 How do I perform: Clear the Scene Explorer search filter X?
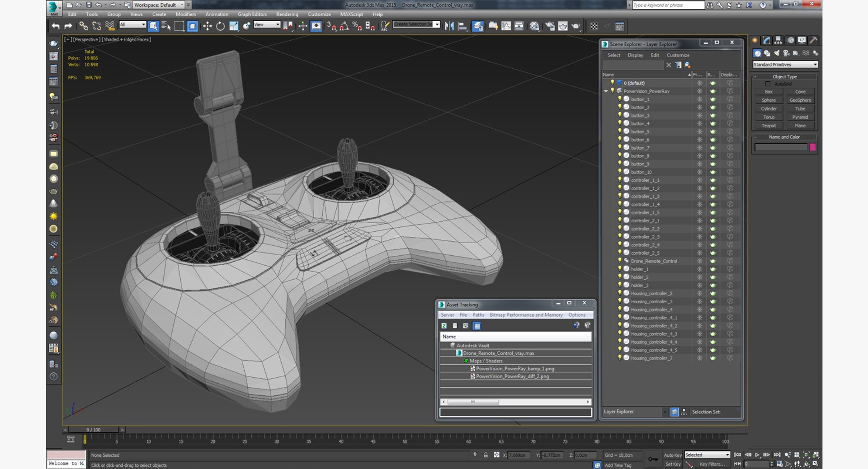pyautogui.click(x=669, y=65)
